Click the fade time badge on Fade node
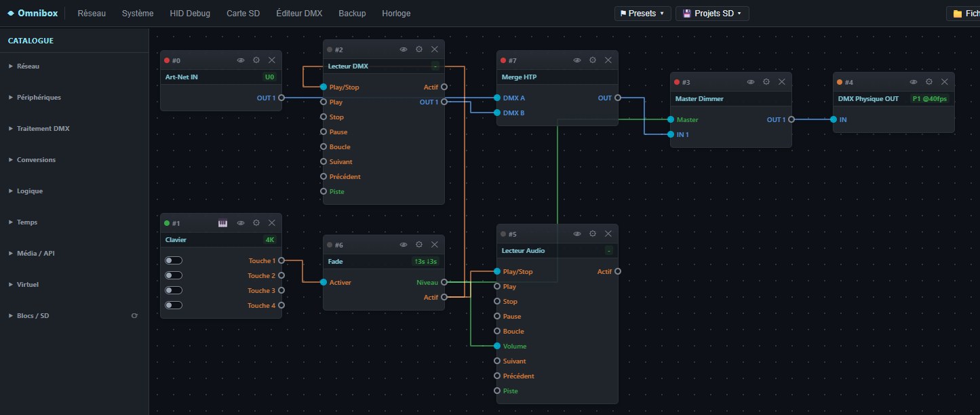This screenshot has height=415, width=980. tap(426, 261)
